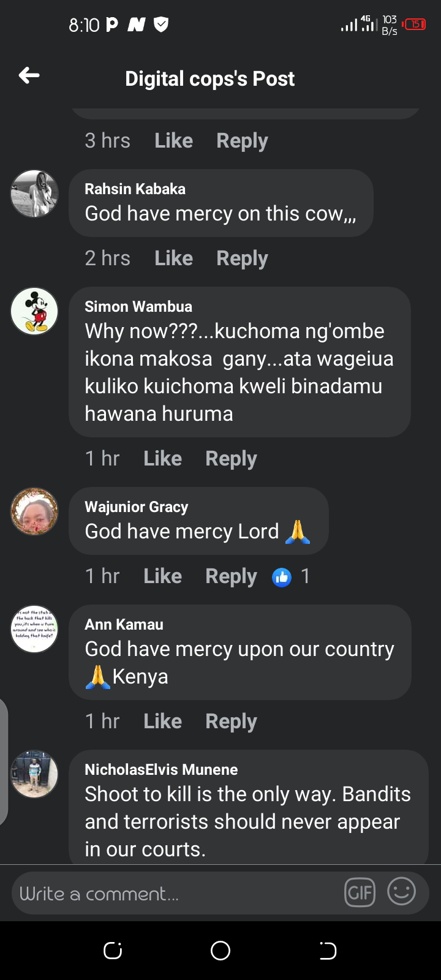Open the NicholasElvis Munene name link
The image size is (441, 980).
click(x=161, y=770)
